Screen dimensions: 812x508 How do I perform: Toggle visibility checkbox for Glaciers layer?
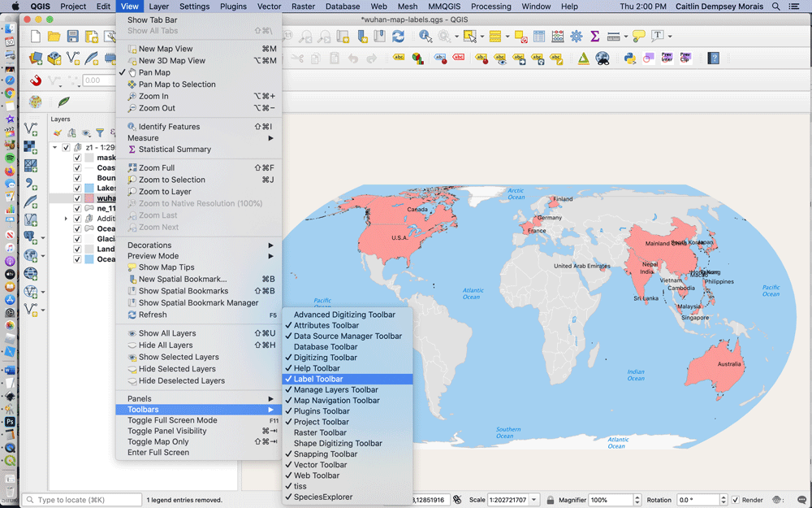tap(77, 239)
